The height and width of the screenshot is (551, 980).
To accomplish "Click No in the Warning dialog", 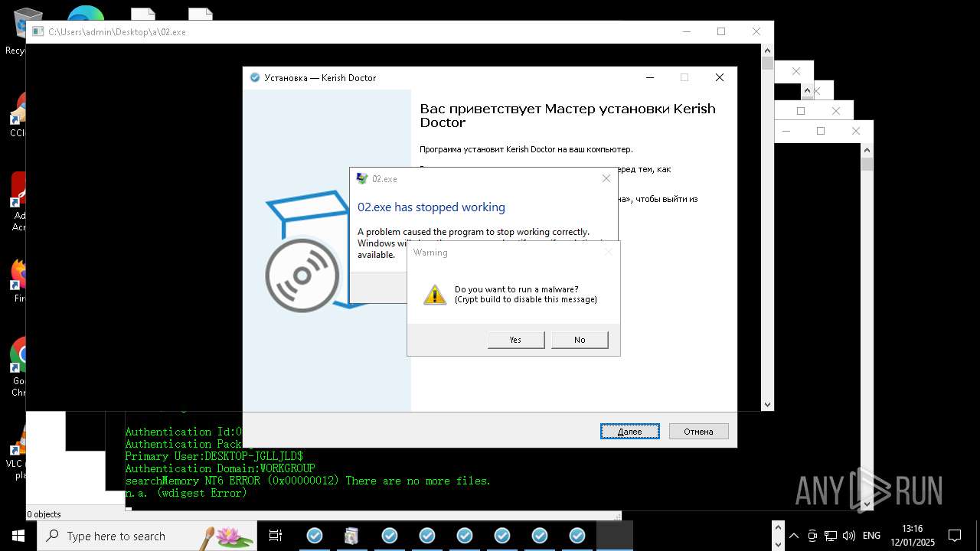I will coord(580,340).
